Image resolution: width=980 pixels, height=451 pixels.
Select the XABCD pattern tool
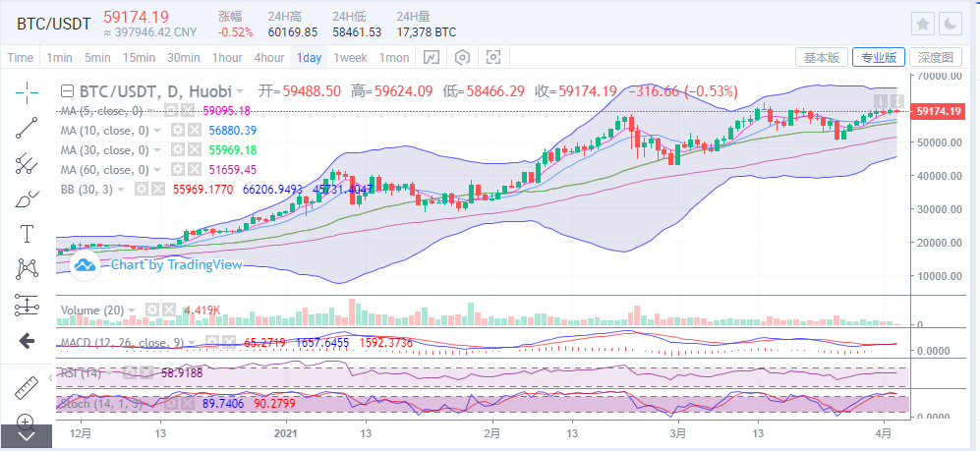click(x=27, y=269)
